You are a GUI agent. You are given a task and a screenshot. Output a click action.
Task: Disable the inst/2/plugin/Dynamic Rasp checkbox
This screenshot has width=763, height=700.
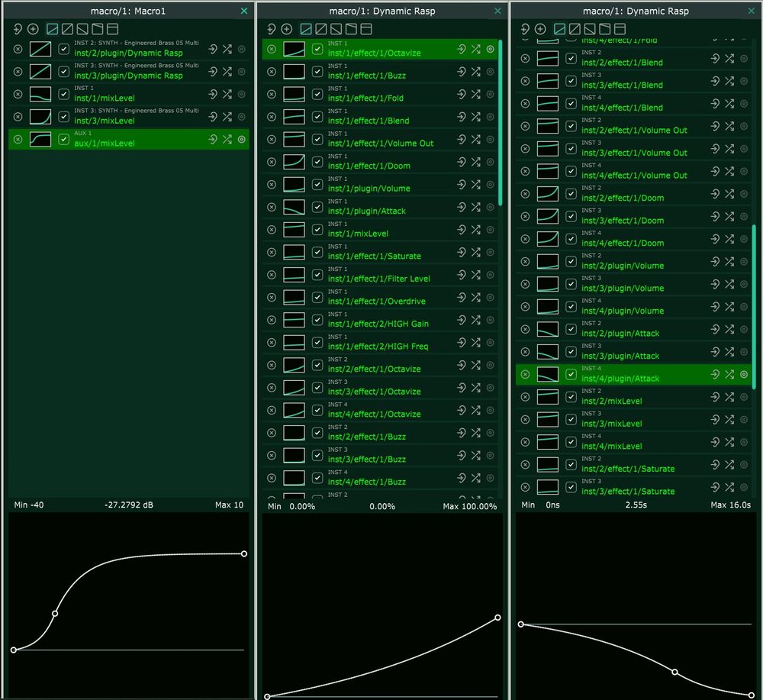[x=64, y=49]
